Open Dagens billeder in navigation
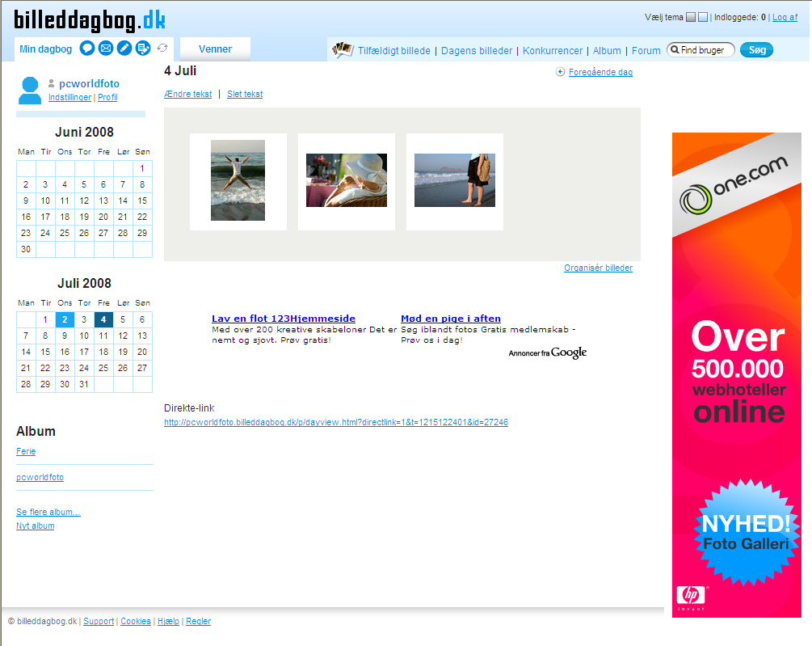Image resolution: width=812 pixels, height=646 pixels. pyautogui.click(x=477, y=51)
